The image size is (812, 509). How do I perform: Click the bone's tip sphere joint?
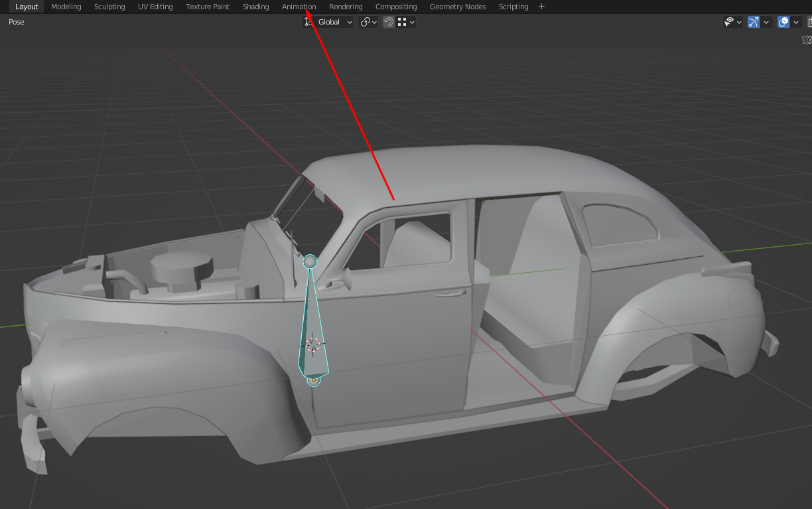click(310, 261)
